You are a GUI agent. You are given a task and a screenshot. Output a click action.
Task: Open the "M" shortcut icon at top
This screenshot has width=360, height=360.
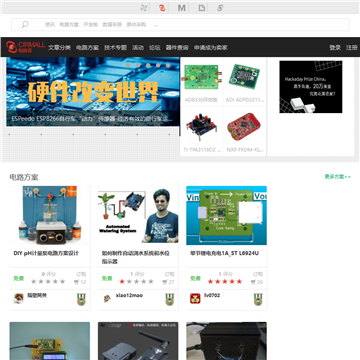(181, 8)
